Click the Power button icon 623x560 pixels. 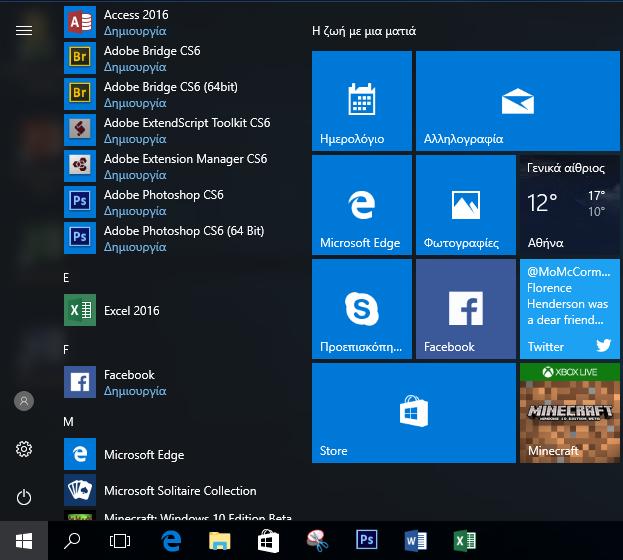tap(24, 497)
